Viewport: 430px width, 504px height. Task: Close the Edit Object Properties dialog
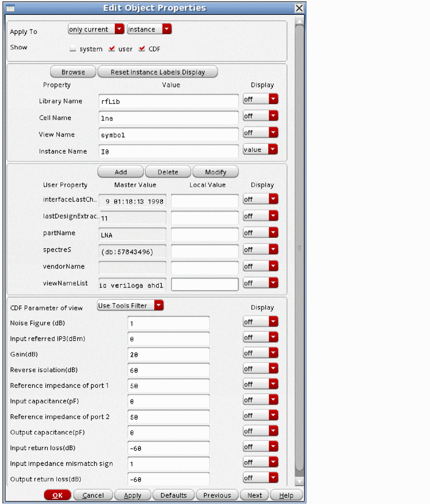(299, 8)
